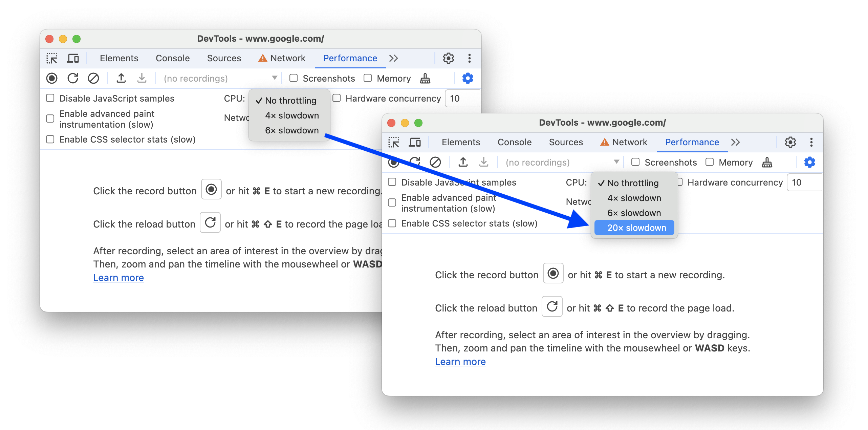Click the upload/export recording icon
The image size is (868, 430).
121,79
